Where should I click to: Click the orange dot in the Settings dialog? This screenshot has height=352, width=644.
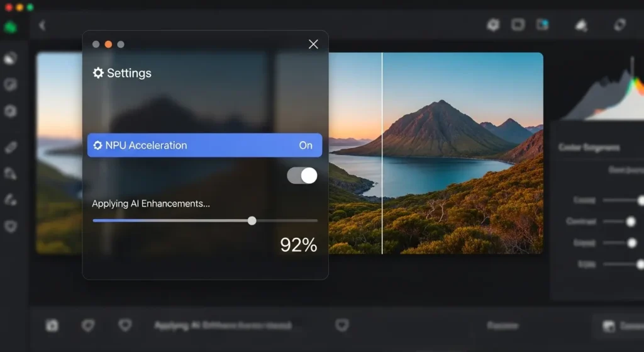pyautogui.click(x=108, y=45)
